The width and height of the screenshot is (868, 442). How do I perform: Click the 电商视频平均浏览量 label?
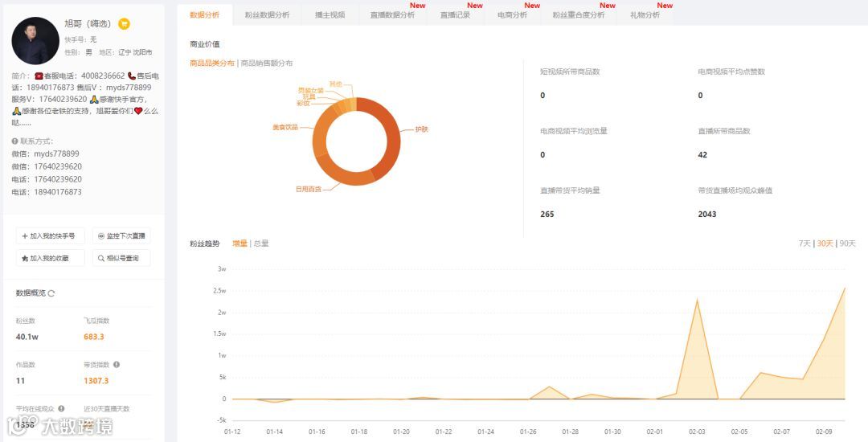point(574,131)
